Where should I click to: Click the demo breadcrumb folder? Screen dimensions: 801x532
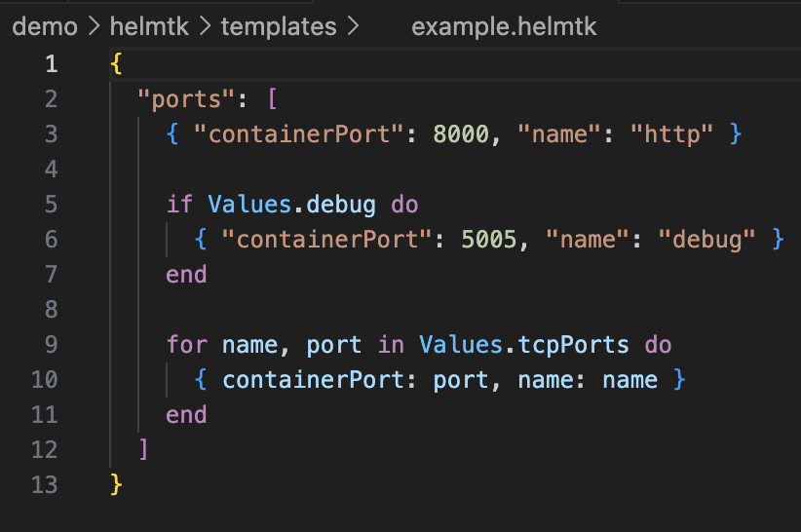[x=44, y=26]
